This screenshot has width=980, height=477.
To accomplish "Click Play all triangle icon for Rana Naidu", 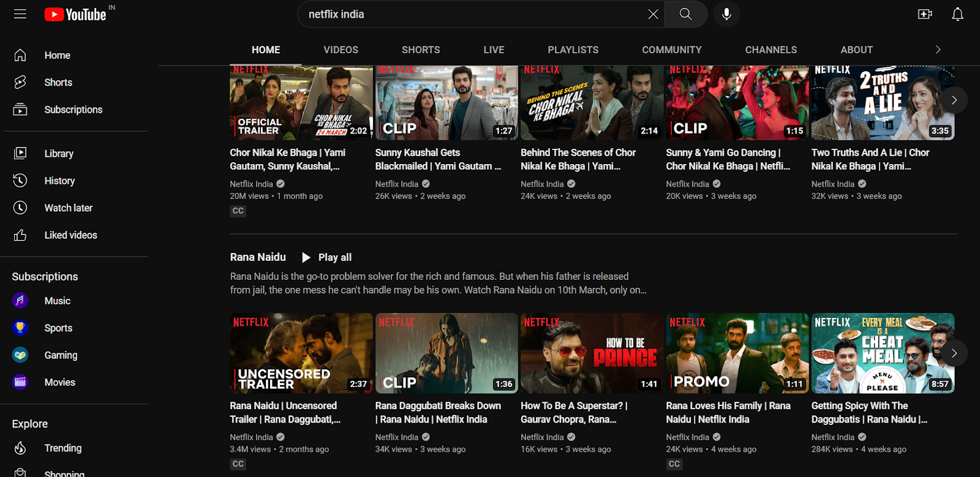I will 306,257.
